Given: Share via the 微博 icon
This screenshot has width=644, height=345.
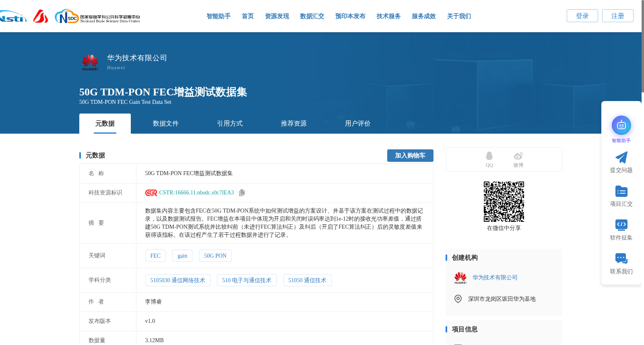Looking at the screenshot, I should [518, 156].
